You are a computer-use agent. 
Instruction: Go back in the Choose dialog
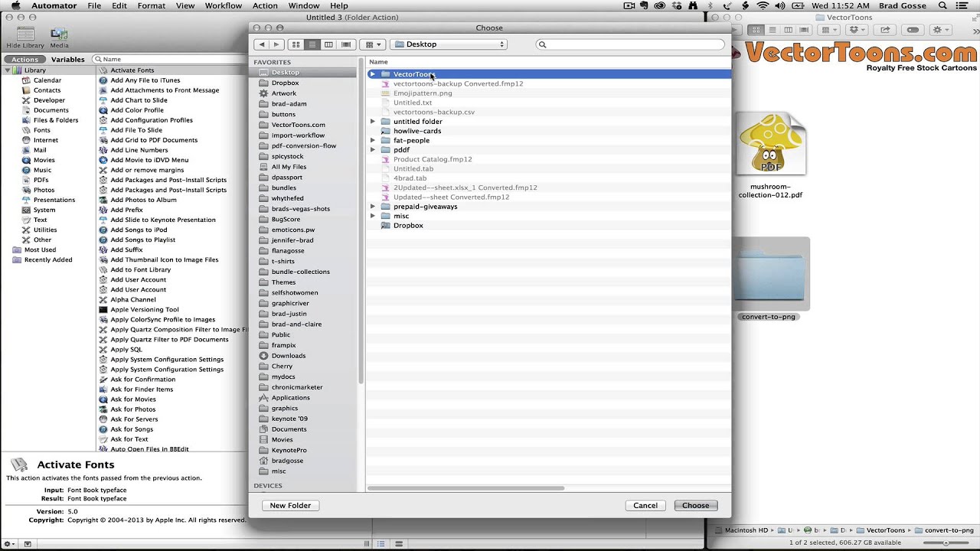tap(261, 44)
